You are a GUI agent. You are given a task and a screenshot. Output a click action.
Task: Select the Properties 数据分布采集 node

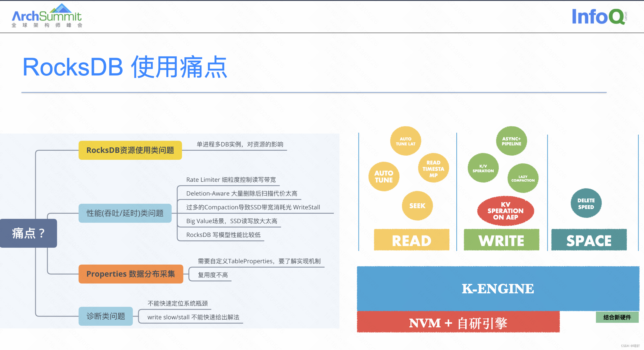coord(131,274)
